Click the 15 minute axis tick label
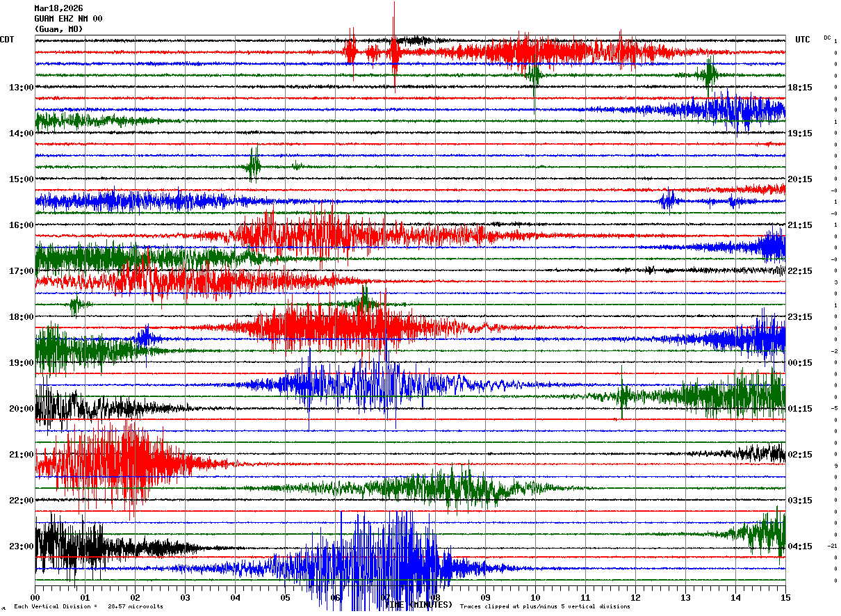Image resolution: width=841 pixels, height=616 pixels. [785, 597]
